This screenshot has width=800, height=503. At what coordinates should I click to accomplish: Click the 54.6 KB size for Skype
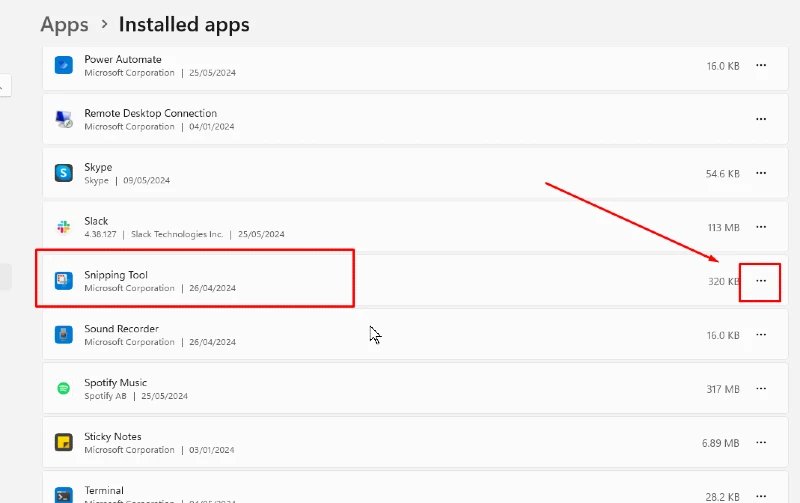pyautogui.click(x=722, y=174)
